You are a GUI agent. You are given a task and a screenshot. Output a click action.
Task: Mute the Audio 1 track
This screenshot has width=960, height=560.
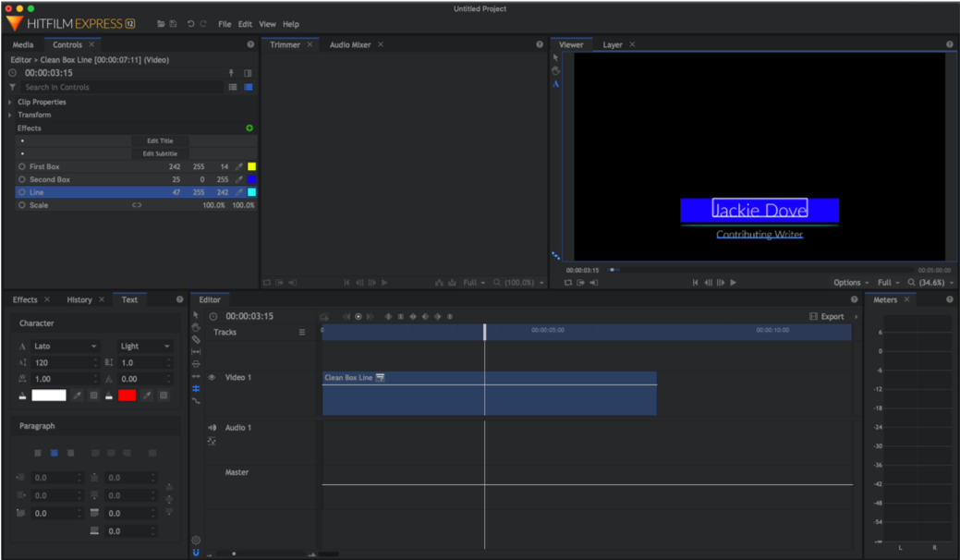pyautogui.click(x=212, y=428)
